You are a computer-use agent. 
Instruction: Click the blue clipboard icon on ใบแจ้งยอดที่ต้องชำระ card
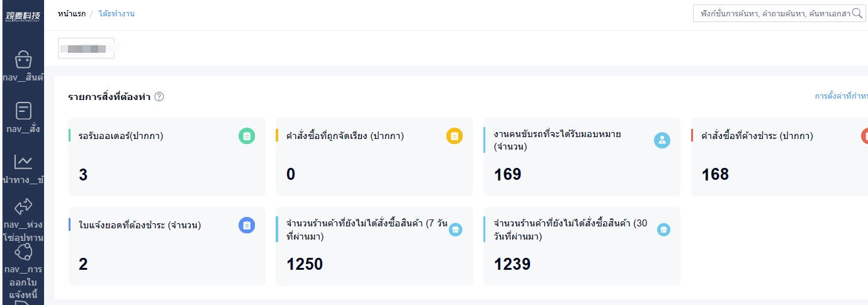pyautogui.click(x=247, y=225)
